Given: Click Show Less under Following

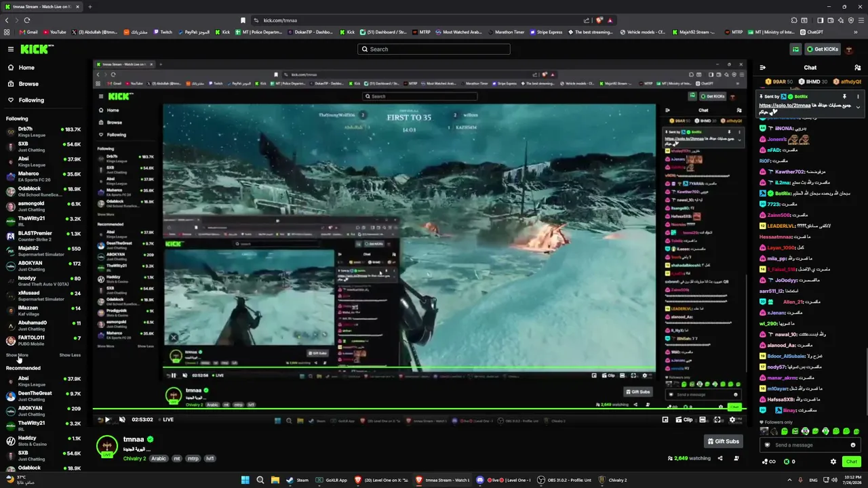Looking at the screenshot, I should [70, 355].
